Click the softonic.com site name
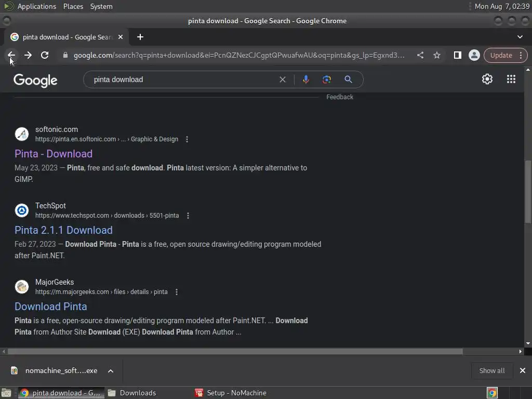Screen dimensions: 532x399 [57, 129]
